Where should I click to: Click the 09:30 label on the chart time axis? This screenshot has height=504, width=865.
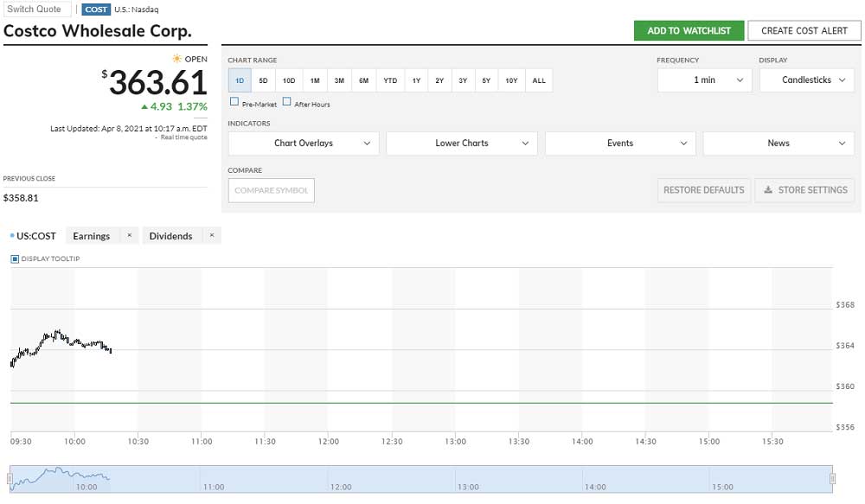pos(21,442)
